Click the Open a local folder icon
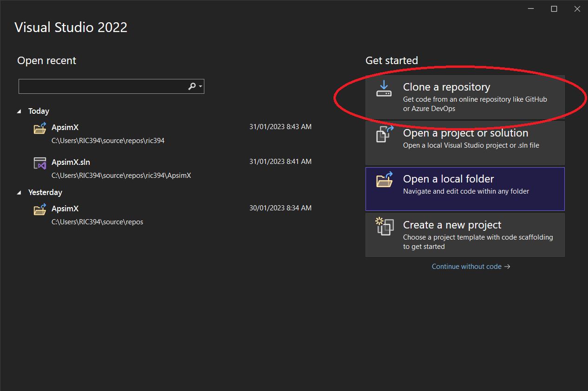588x391 pixels. click(385, 180)
